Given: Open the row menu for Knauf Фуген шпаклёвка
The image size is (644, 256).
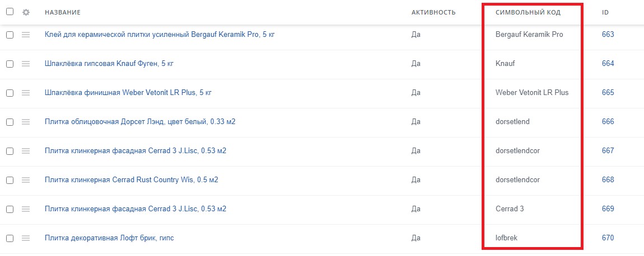Looking at the screenshot, I should [26, 64].
